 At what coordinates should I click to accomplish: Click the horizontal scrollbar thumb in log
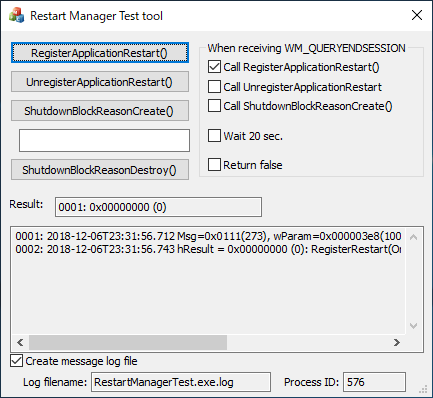tap(128, 342)
